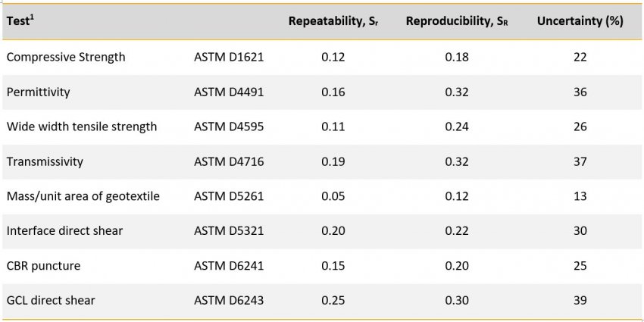Select Mass/unit area of geotextile cell
The image size is (644, 322).
pyautogui.click(x=83, y=196)
